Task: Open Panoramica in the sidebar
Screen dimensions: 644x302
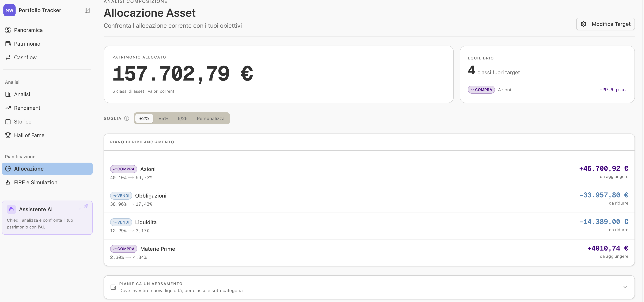Action: pos(47,30)
